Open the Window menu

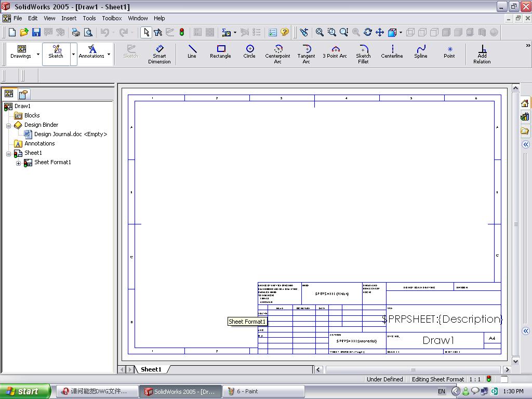coord(138,18)
